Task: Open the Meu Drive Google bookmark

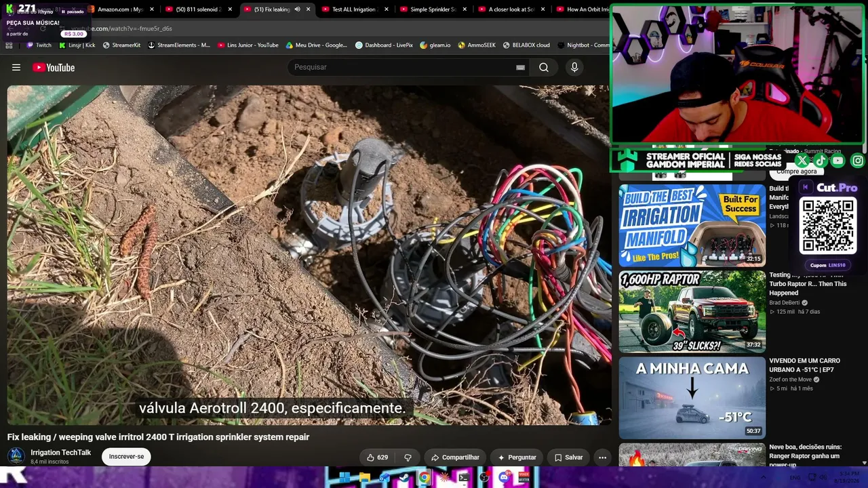Action: coord(316,45)
